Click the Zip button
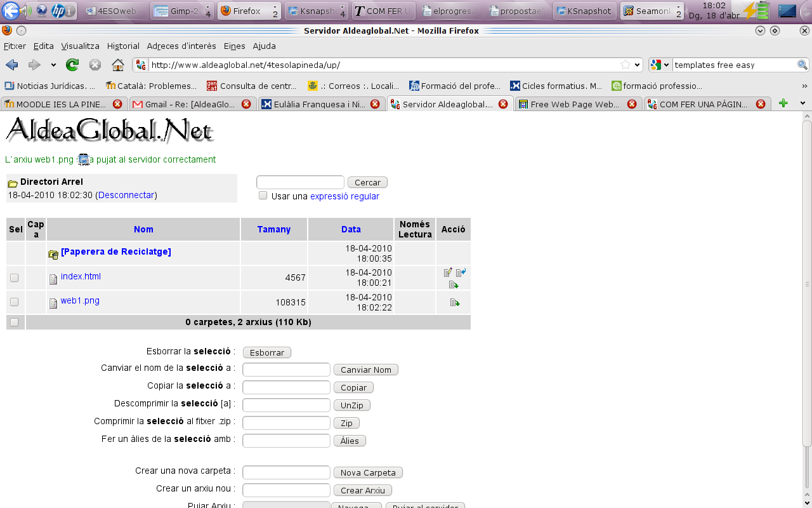The image size is (812, 508). [x=346, y=423]
